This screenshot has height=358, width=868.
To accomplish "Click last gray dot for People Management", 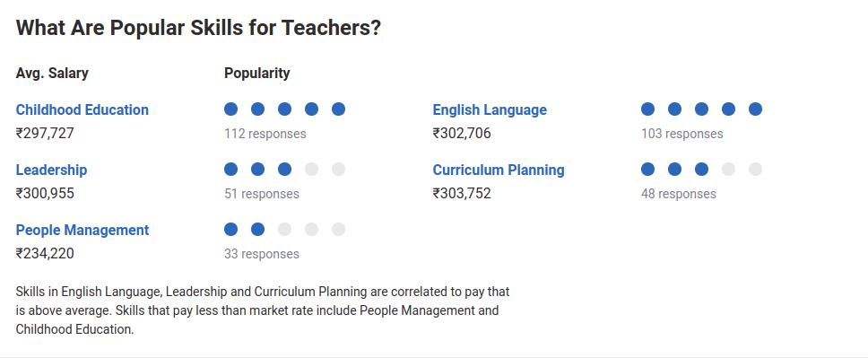I will click(339, 229).
